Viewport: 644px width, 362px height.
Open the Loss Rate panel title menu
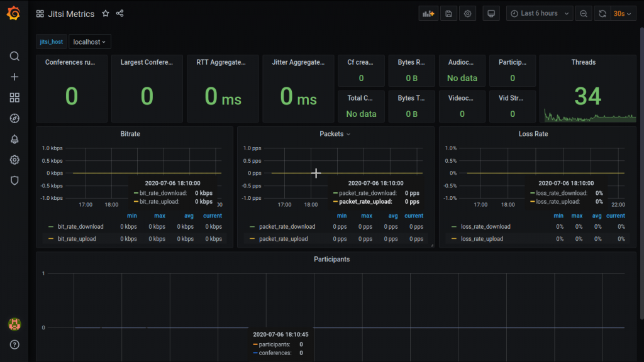click(533, 134)
